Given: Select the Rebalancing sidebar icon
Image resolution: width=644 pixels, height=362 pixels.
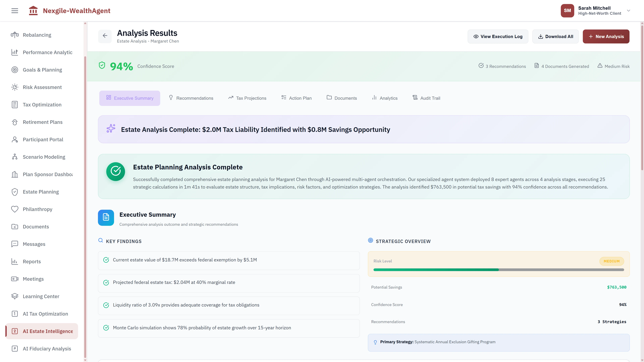Looking at the screenshot, I should point(15,35).
